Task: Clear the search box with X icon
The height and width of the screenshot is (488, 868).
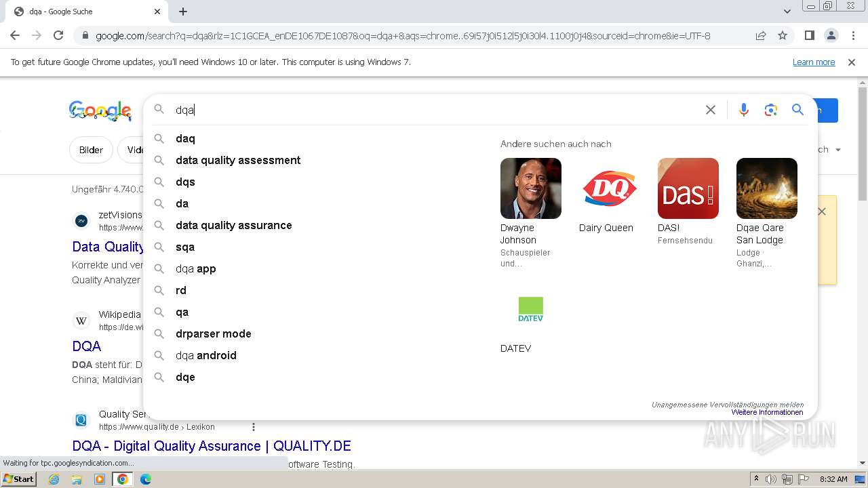Action: [x=710, y=110]
